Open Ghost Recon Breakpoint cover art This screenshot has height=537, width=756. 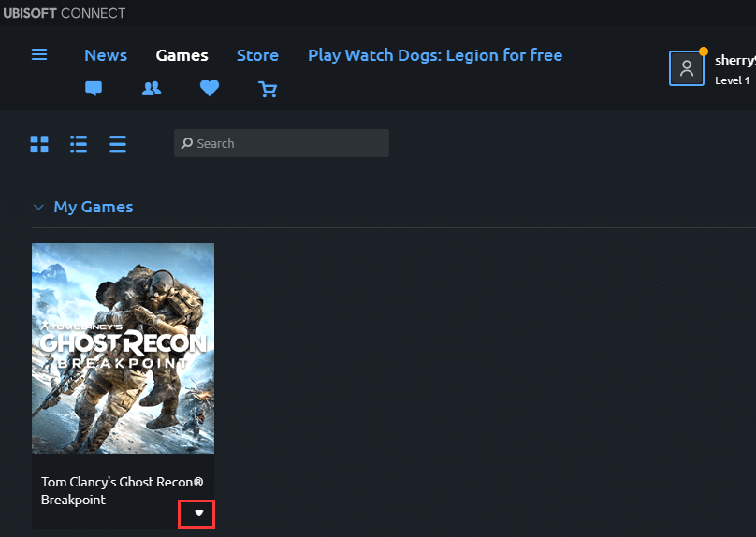pyautogui.click(x=123, y=348)
